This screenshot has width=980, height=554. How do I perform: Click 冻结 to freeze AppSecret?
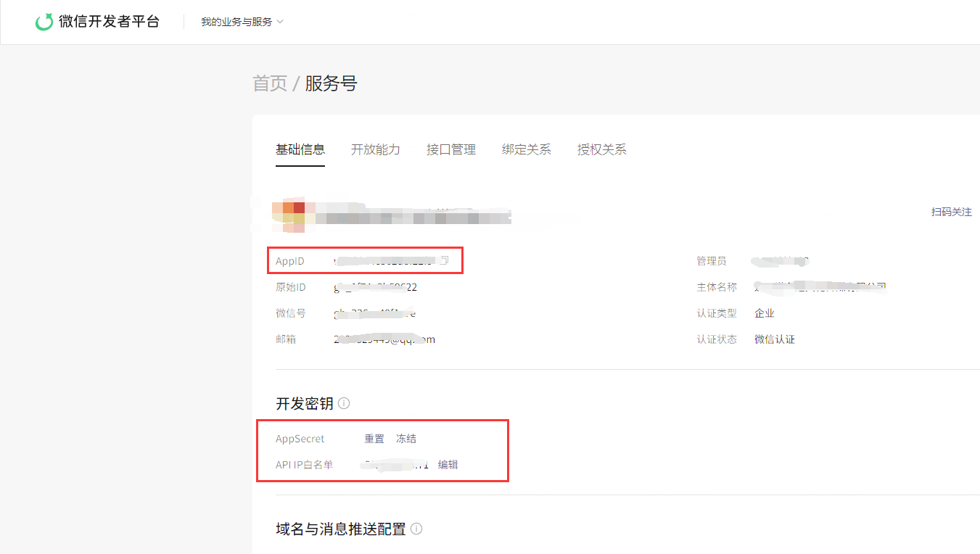(406, 439)
